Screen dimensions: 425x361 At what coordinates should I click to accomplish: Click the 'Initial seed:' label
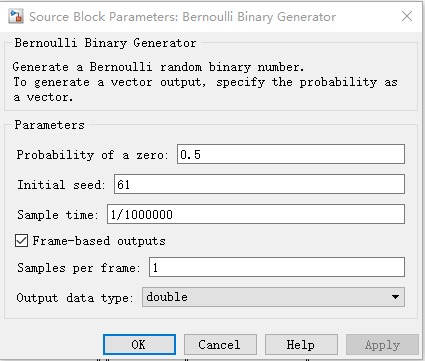(x=61, y=185)
